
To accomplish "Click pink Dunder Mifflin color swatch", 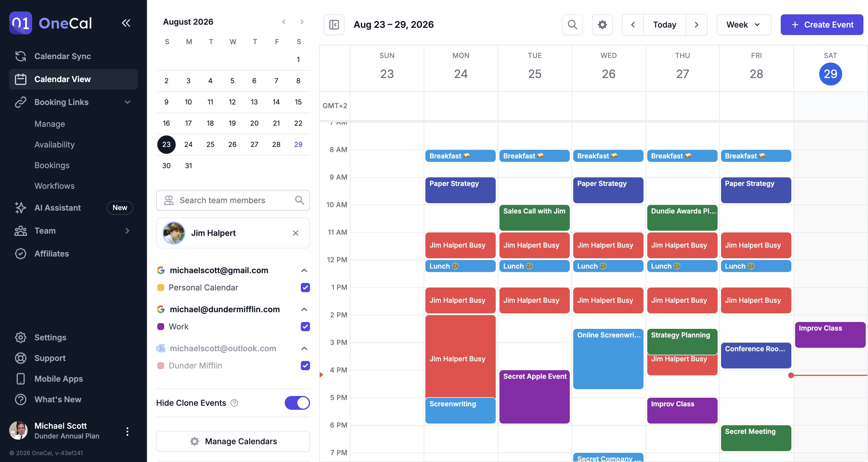I will 161,366.
